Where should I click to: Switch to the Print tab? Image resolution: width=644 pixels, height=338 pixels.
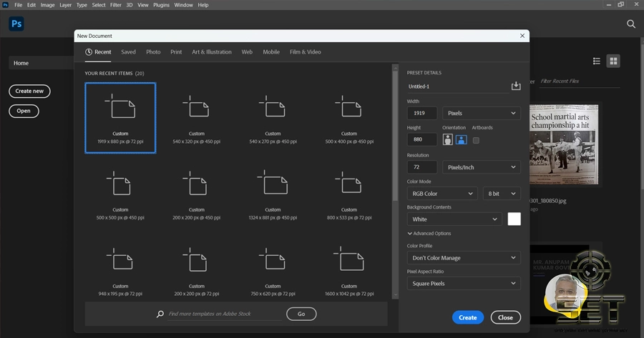click(176, 52)
